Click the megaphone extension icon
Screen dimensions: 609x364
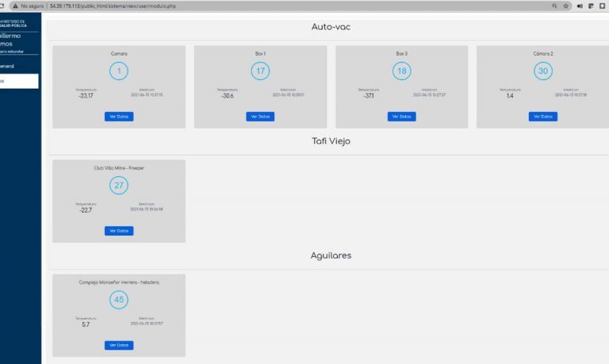[580, 6]
